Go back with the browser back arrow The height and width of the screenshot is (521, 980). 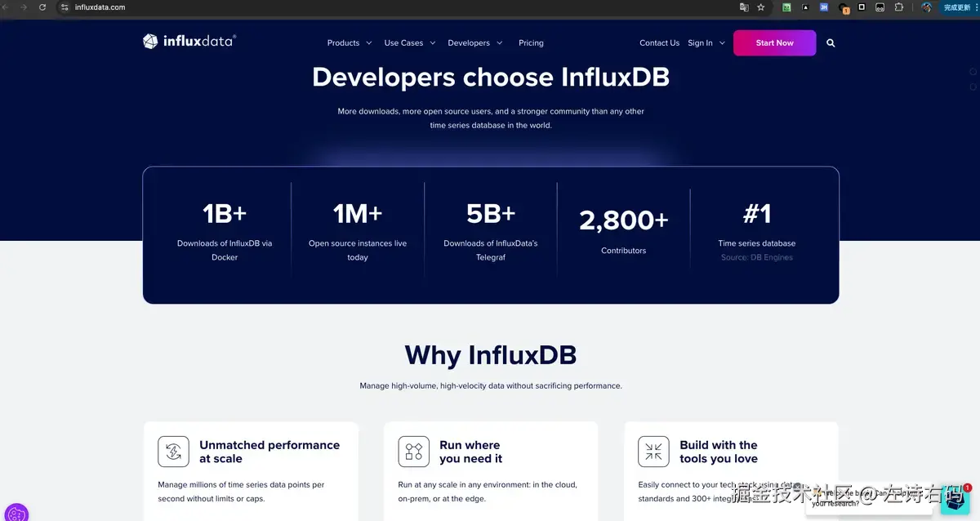6,7
